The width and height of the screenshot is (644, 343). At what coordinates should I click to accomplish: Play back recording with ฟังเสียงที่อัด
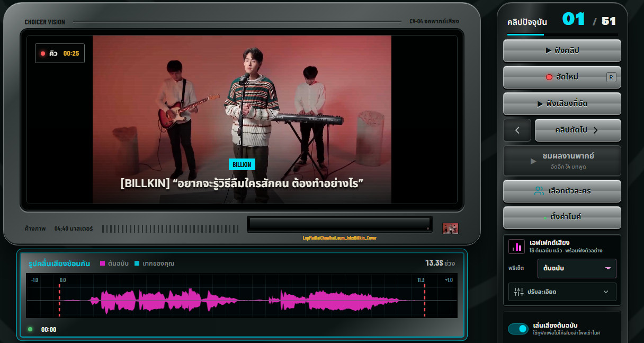click(x=562, y=104)
